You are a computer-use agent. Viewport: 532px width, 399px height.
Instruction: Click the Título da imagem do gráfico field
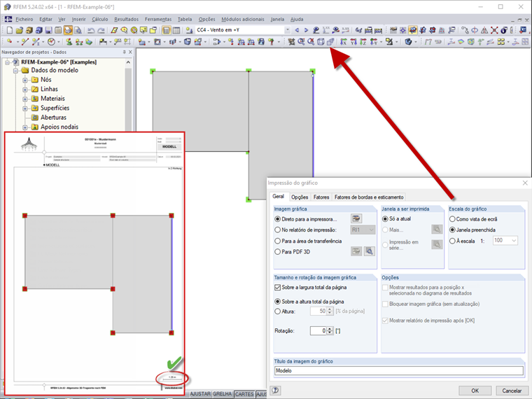click(x=399, y=370)
